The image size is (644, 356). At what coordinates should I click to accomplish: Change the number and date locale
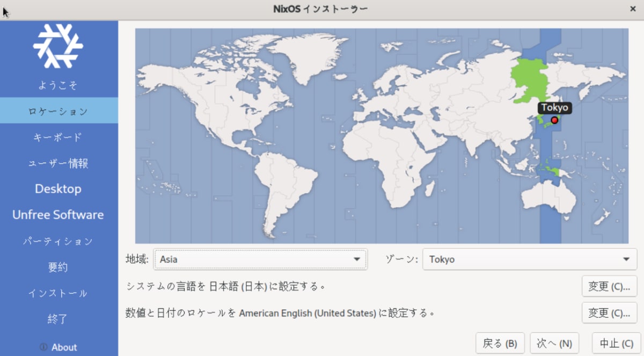(609, 313)
